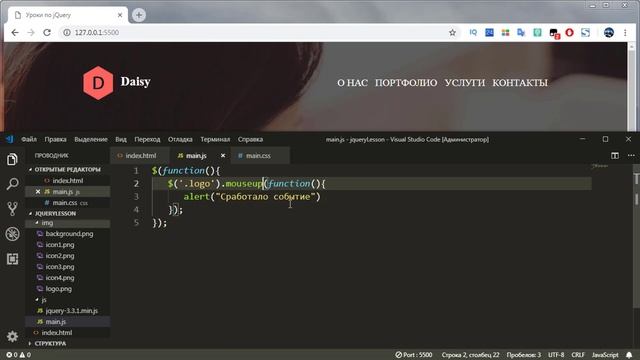The image size is (640, 360).
Task: Open Source Control view in activity bar
Action: tap(12, 209)
